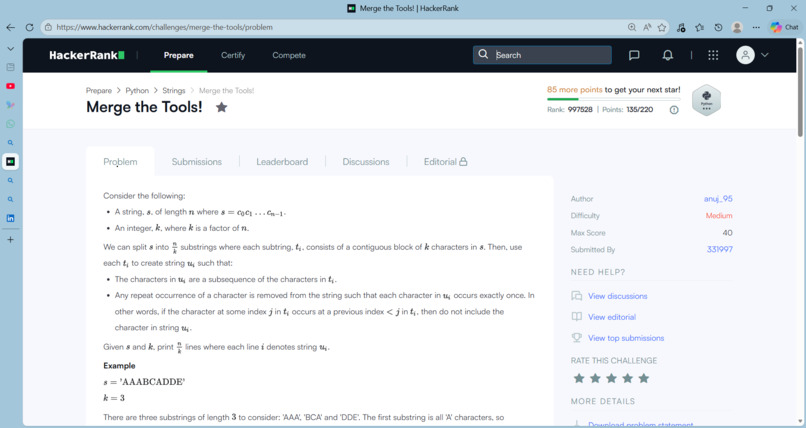The height and width of the screenshot is (428, 806).
Task: Open the Settings and more ellipsis menu
Action: (756, 27)
